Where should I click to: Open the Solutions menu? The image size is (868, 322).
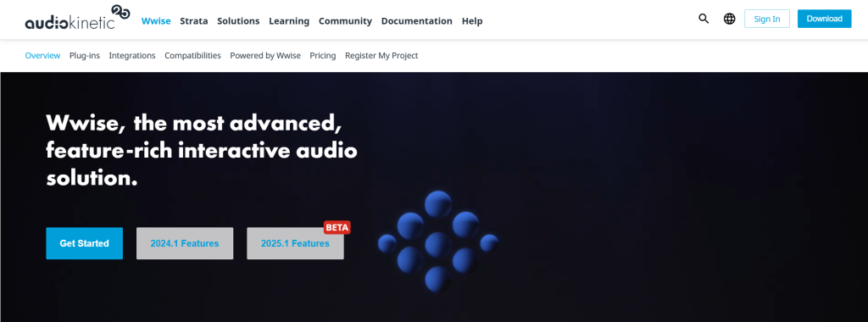click(238, 21)
